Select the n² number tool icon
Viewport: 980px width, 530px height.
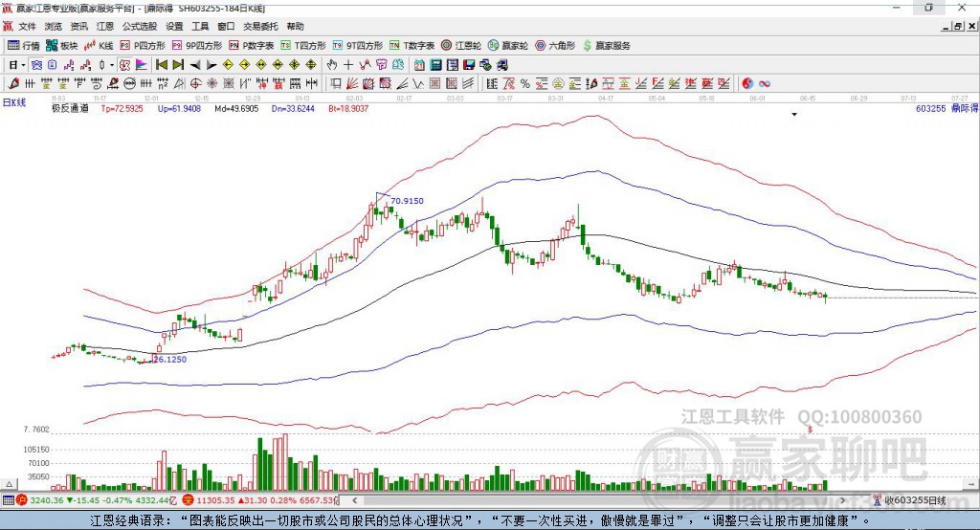(x=163, y=83)
